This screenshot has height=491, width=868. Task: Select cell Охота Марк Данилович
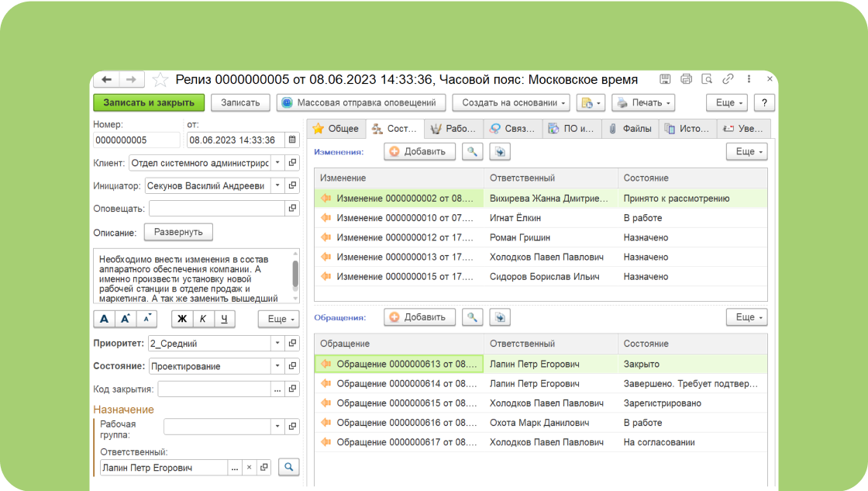coord(551,422)
